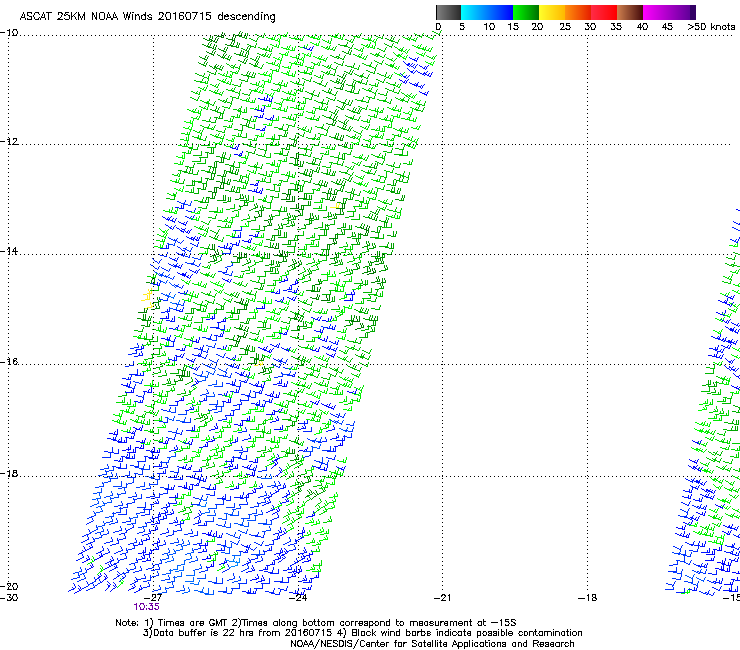Click the brown 35-40 knots legend swatch
This screenshot has width=740, height=650.
tap(630, 12)
